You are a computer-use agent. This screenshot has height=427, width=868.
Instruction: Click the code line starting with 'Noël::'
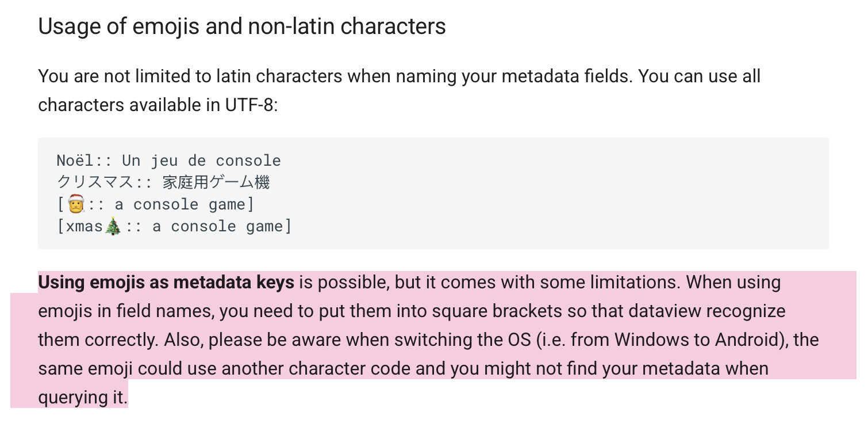click(169, 161)
